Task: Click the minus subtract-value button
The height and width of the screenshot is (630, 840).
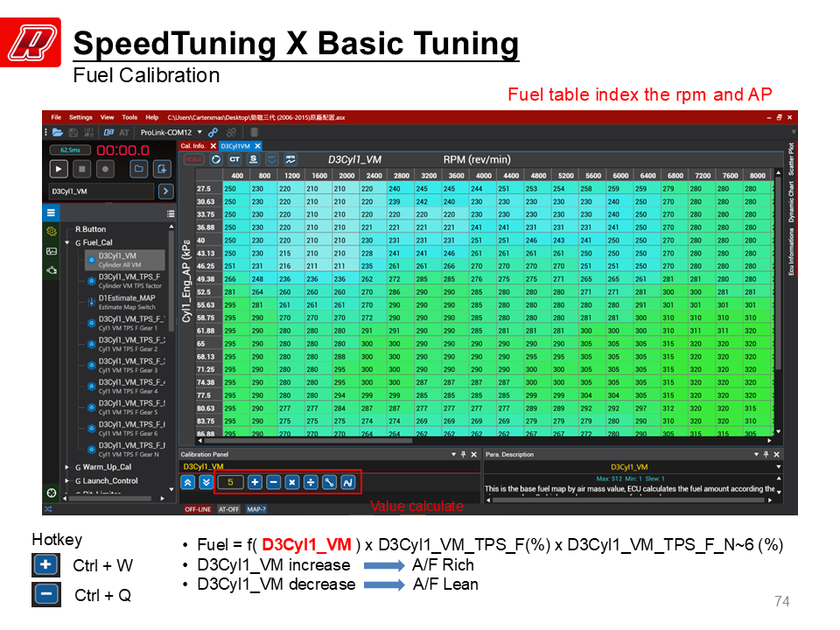Action: [x=273, y=482]
